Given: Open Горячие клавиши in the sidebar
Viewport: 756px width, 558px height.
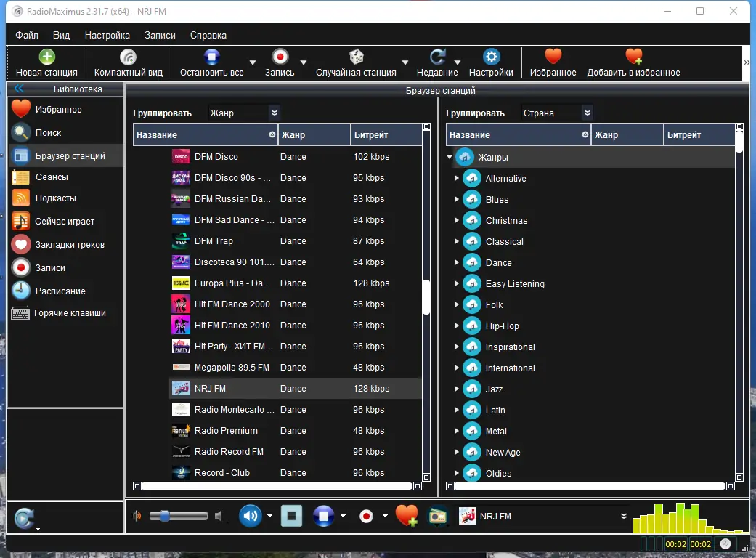Looking at the screenshot, I should [65, 313].
